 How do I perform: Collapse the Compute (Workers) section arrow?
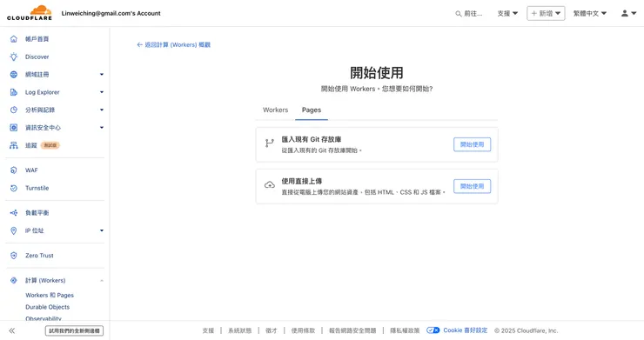(102, 281)
